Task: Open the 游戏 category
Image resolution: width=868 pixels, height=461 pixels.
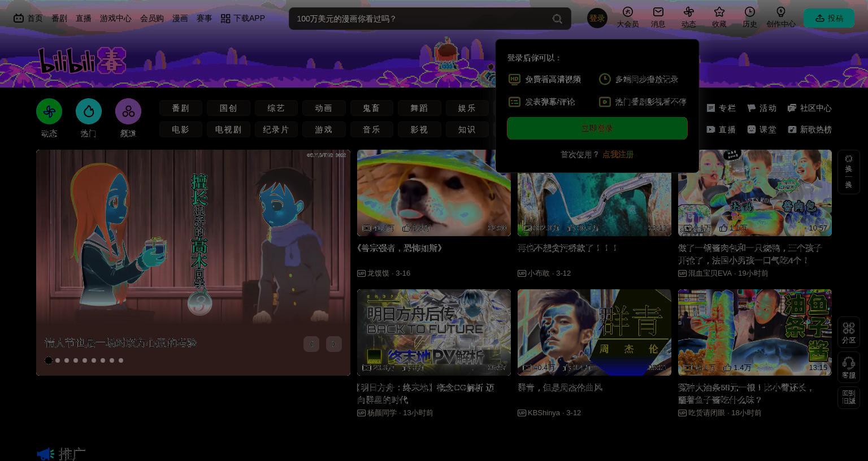Action: 323,129
